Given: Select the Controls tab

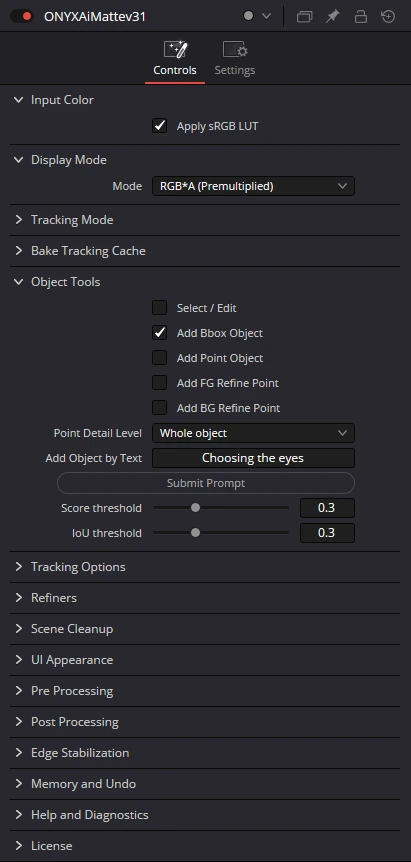Looking at the screenshot, I should pyautogui.click(x=175, y=59).
